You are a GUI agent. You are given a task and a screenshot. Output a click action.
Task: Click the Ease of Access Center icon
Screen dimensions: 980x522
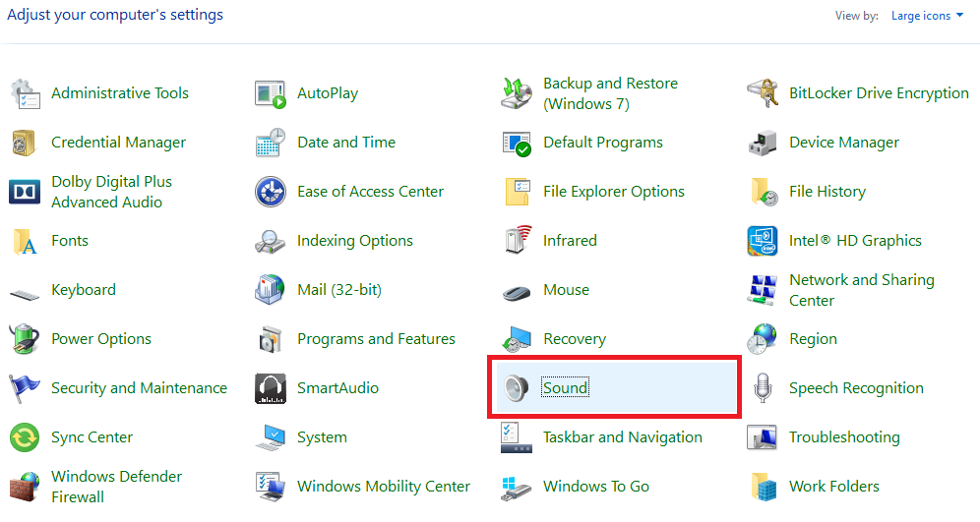271,192
